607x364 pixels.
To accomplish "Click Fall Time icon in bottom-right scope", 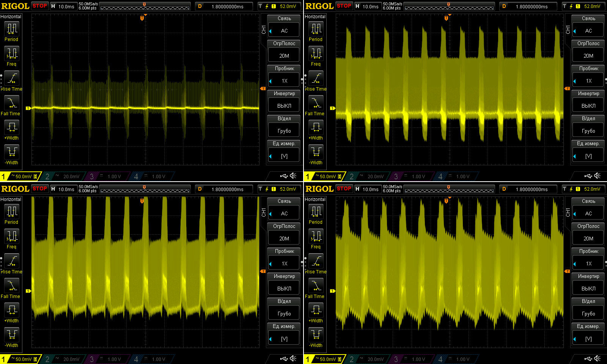I will 316,286.
